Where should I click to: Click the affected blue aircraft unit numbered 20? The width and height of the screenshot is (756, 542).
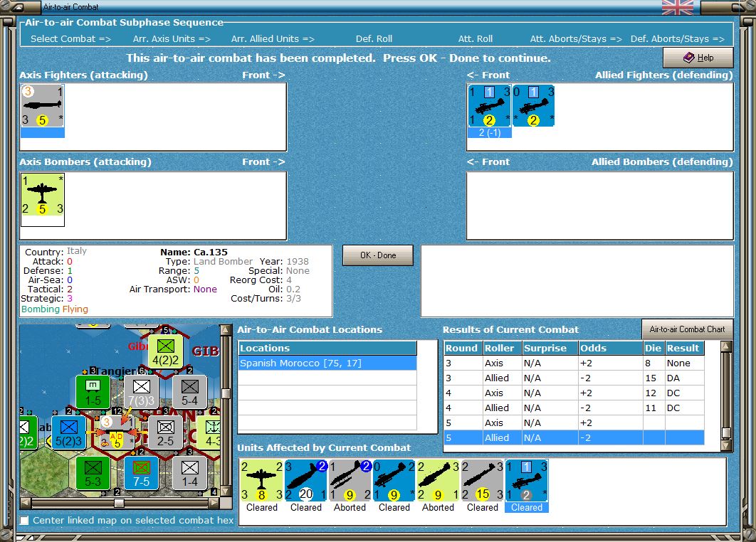[306, 481]
